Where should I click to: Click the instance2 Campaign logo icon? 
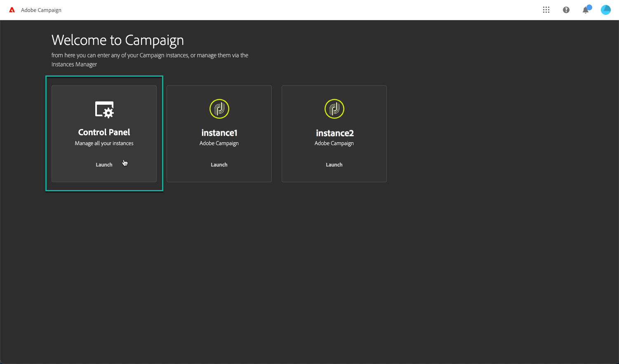(x=334, y=109)
